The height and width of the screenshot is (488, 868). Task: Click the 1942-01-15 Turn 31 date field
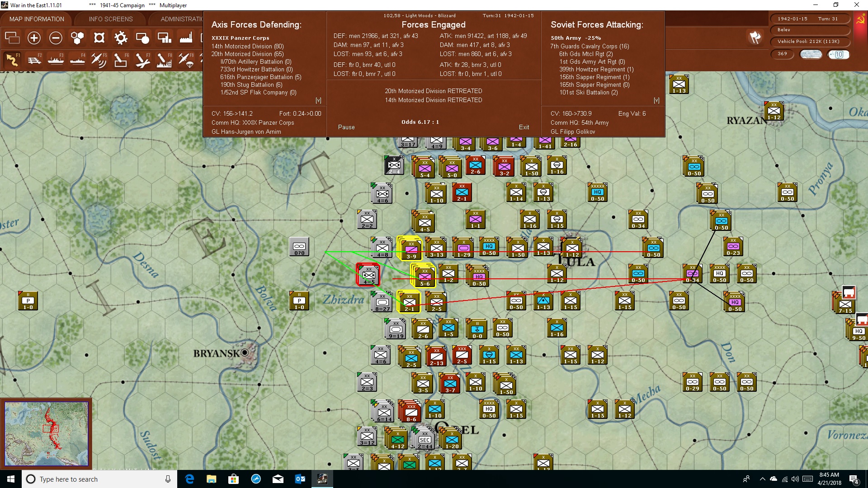(x=809, y=19)
